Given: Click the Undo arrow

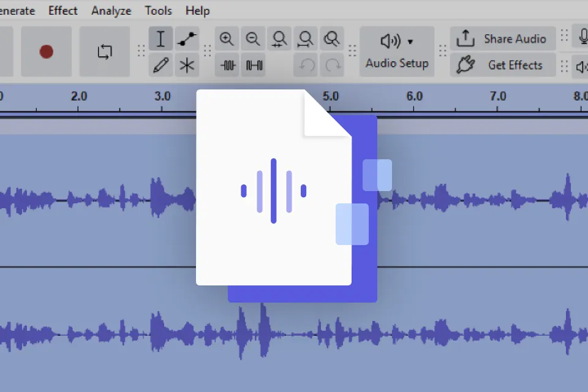Looking at the screenshot, I should pos(306,66).
